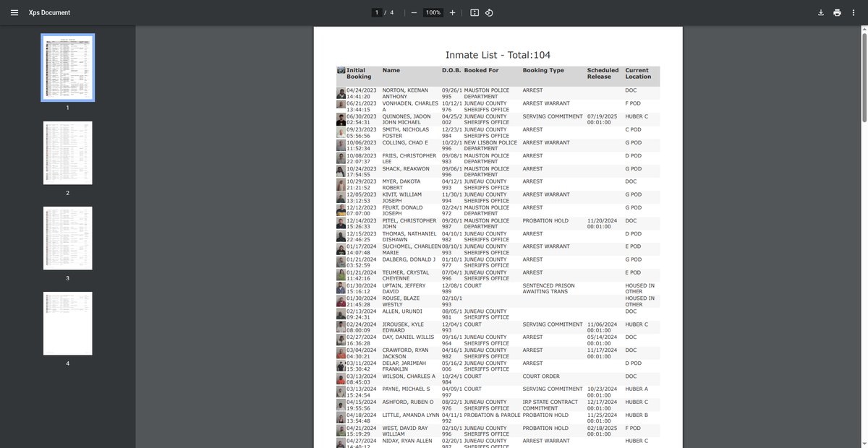This screenshot has height=448, width=868.
Task: Select name CRAWFORD, RYAN JACKSON
Action: 405,353
